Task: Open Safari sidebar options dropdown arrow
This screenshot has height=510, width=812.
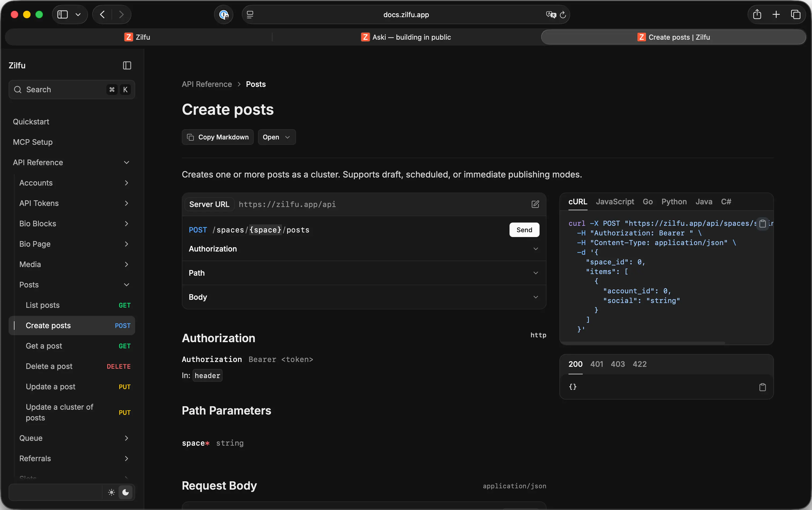Action: pos(78,14)
